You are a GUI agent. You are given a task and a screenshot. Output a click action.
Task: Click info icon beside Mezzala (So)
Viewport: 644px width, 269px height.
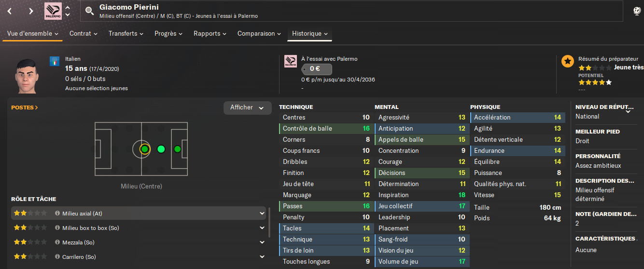click(57, 242)
